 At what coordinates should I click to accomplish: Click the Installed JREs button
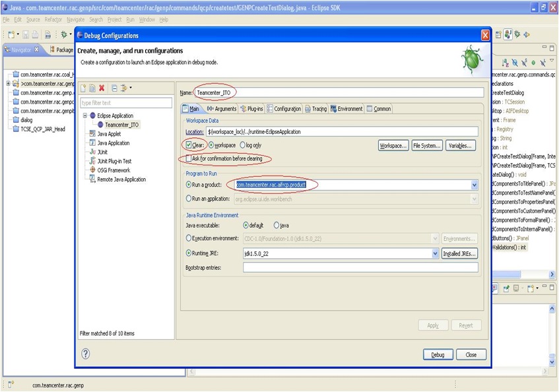coord(460,253)
